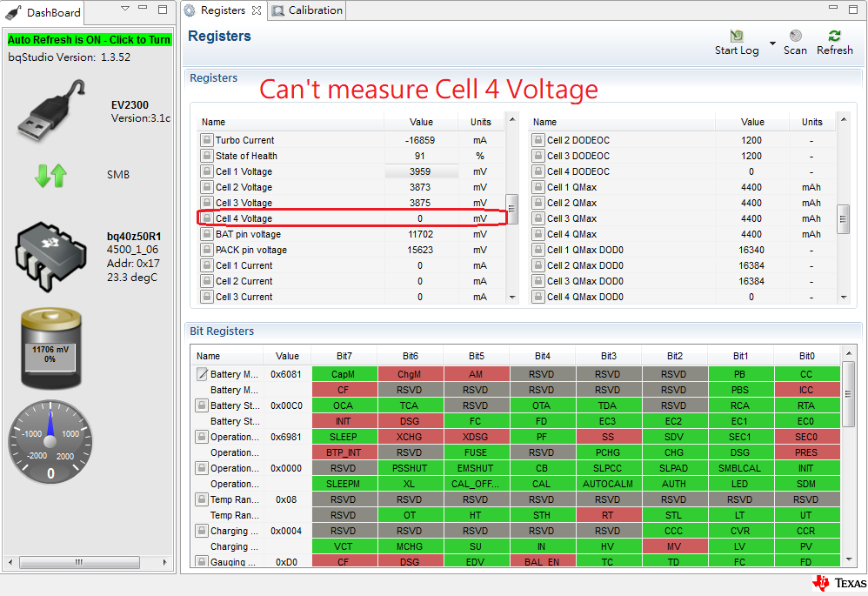
Task: Click the SMB communication arrows icon
Action: coord(50,176)
